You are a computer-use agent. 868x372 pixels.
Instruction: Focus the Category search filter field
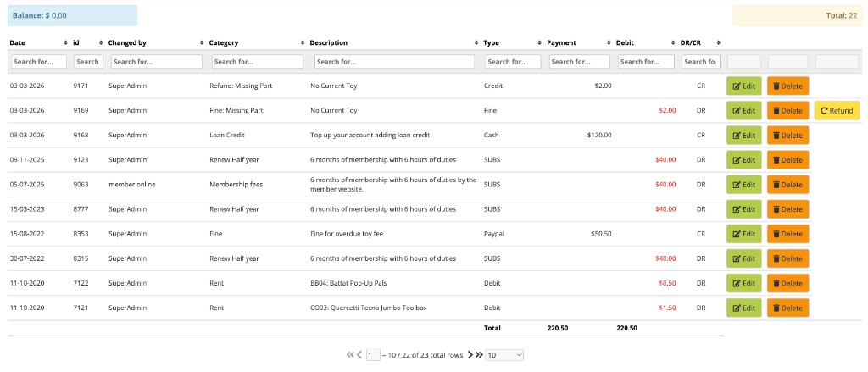(x=258, y=62)
